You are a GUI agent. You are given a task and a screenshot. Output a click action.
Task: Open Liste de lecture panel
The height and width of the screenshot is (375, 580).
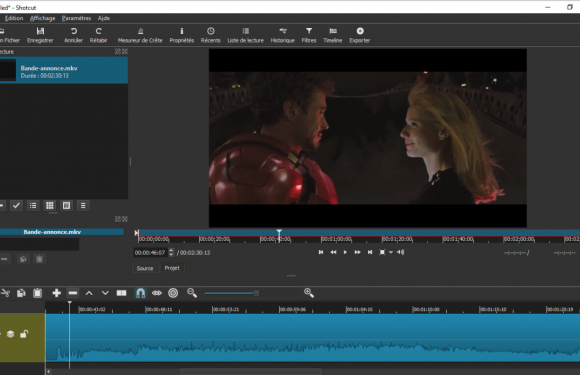[x=246, y=36]
